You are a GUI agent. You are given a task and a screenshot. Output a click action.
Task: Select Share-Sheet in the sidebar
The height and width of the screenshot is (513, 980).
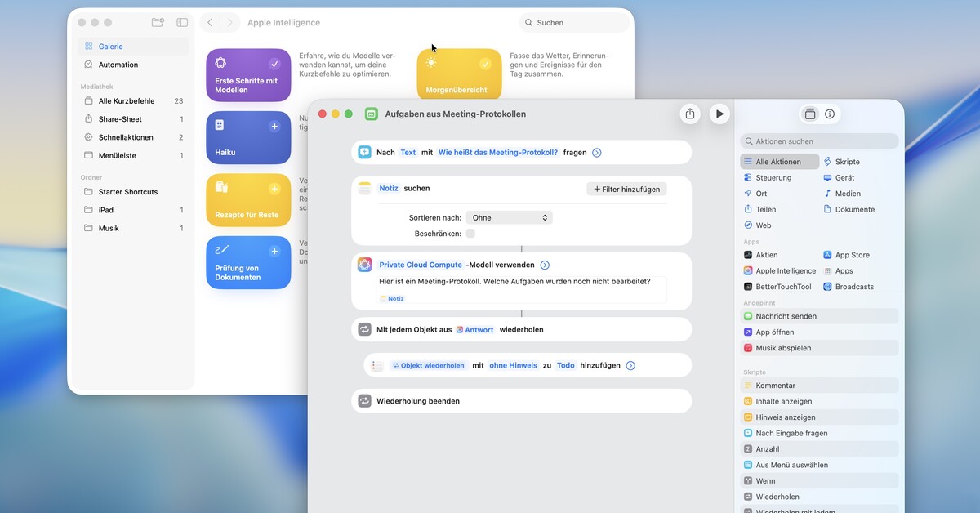click(133, 119)
